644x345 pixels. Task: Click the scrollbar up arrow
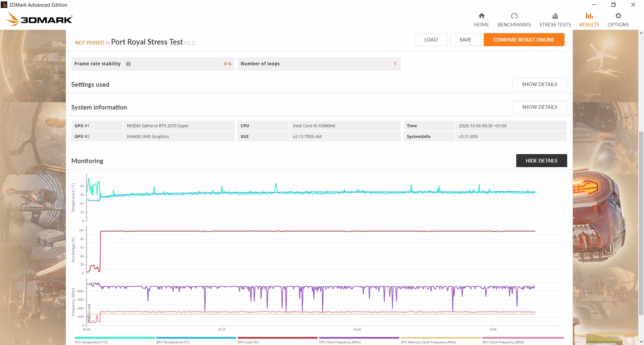tap(641, 33)
